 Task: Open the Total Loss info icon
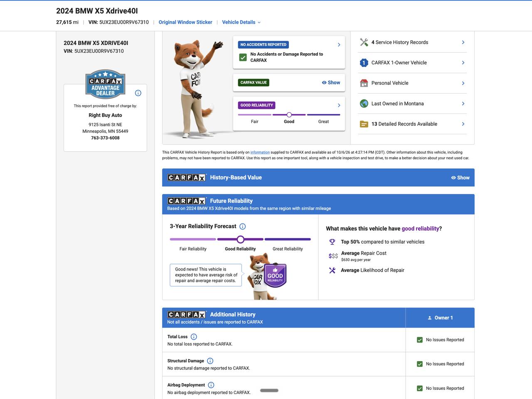tap(194, 337)
